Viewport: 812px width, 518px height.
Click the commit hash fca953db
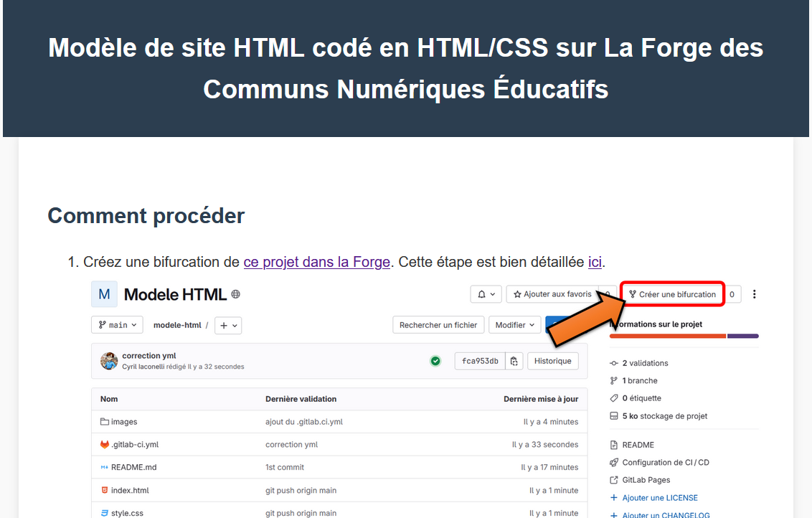480,361
